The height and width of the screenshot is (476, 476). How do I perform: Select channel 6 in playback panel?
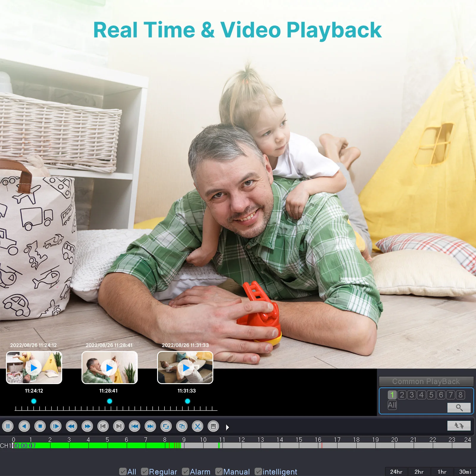[x=441, y=395]
